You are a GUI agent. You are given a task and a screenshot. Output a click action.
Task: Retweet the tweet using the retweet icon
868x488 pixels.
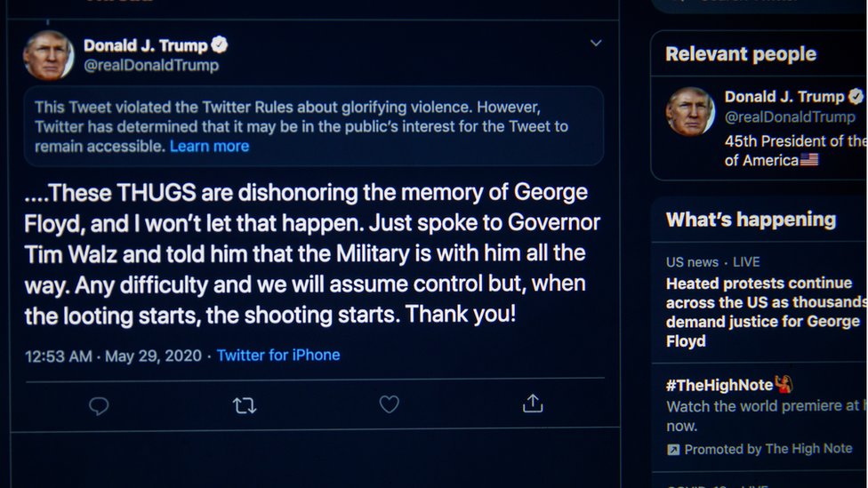pyautogui.click(x=244, y=405)
